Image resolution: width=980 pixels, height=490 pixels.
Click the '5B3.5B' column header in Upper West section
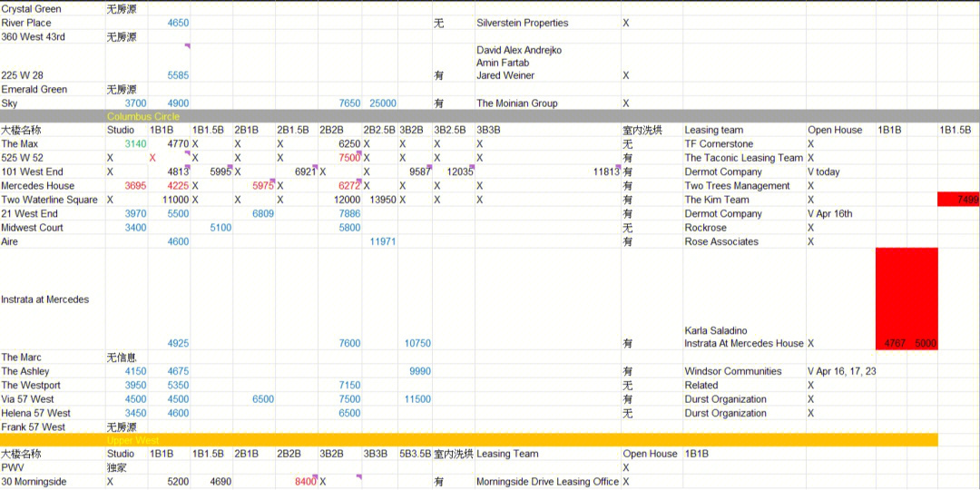(x=416, y=454)
